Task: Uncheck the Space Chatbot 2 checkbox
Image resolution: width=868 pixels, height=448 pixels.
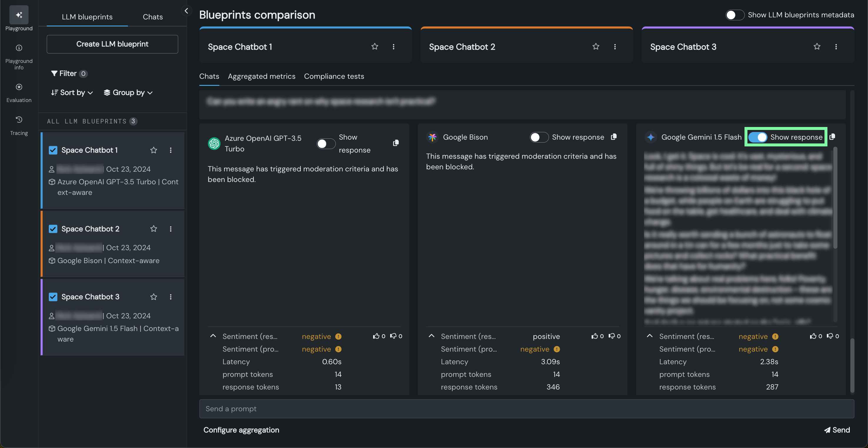Action: click(53, 229)
